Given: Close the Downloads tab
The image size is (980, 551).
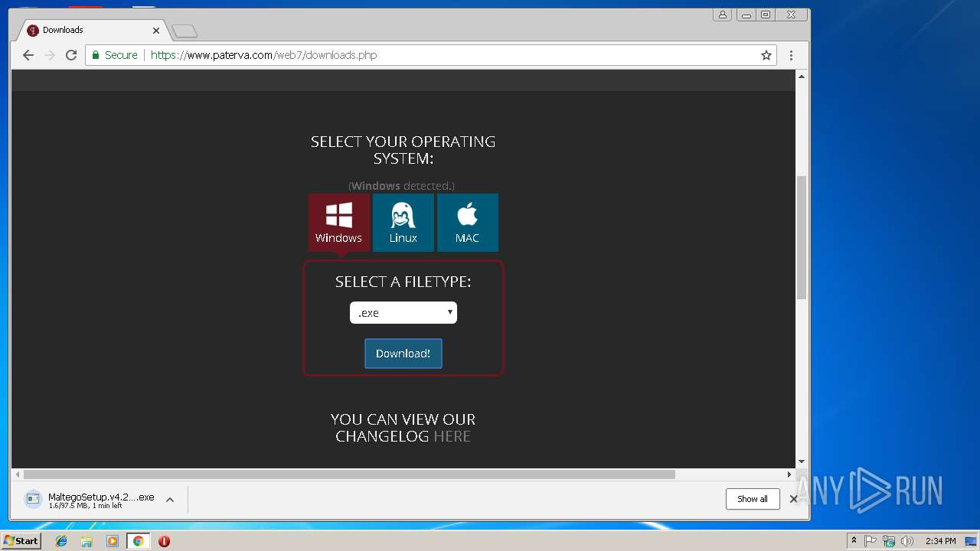Looking at the screenshot, I should [156, 31].
